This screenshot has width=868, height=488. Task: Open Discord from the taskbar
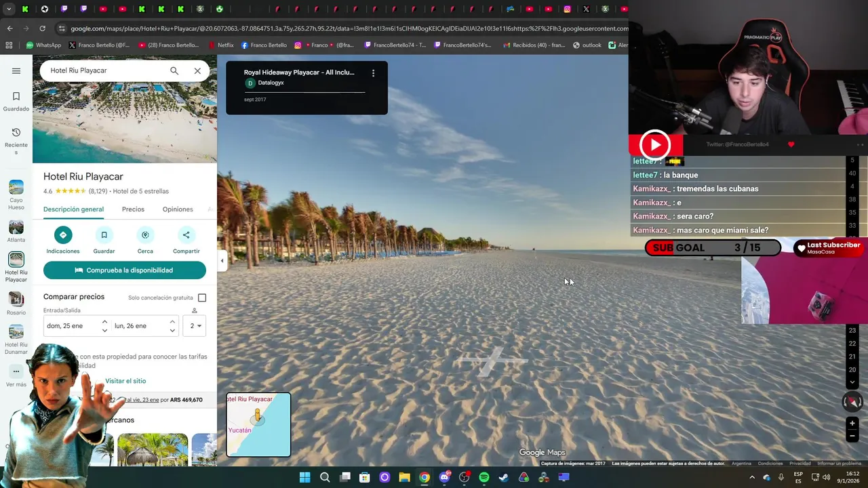click(444, 477)
